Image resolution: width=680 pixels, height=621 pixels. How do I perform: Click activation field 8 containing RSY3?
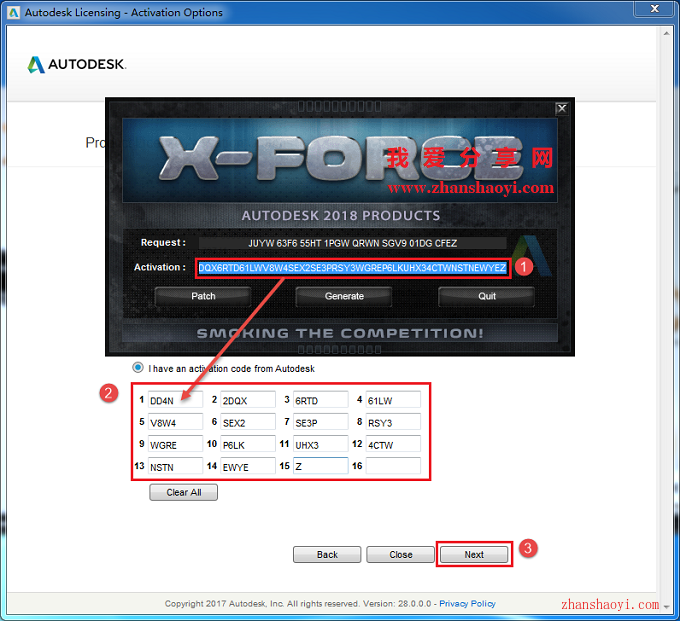[393, 422]
